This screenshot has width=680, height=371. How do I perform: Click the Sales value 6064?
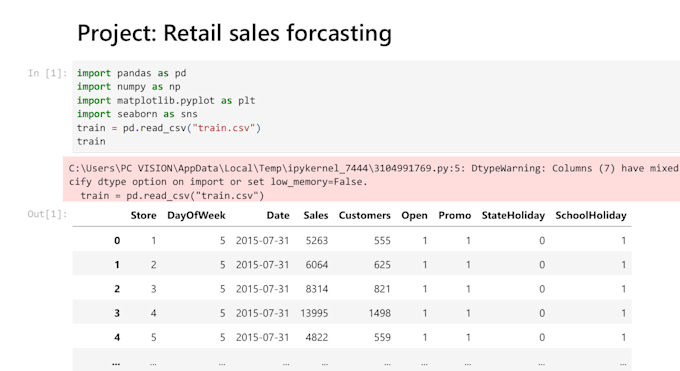pyautogui.click(x=317, y=265)
